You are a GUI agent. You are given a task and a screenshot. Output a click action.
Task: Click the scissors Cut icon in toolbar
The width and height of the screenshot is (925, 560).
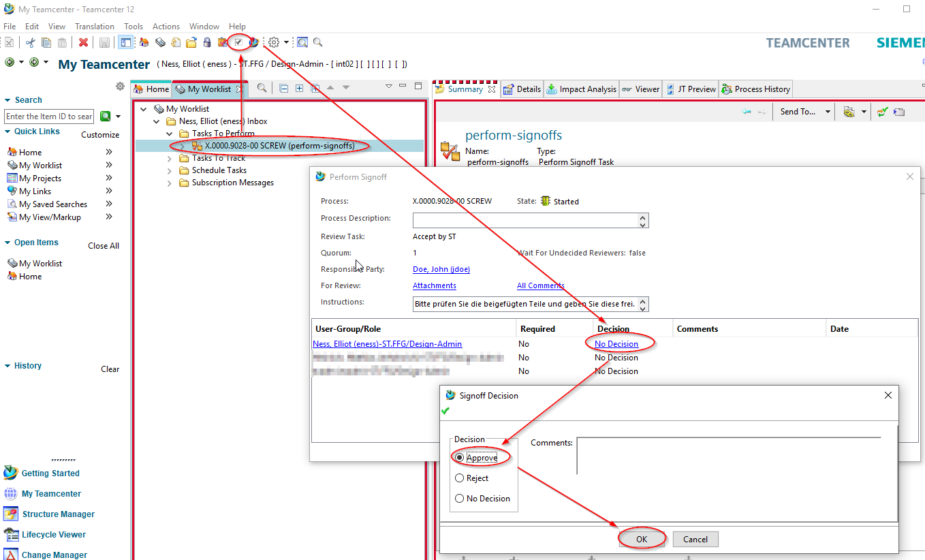point(30,42)
